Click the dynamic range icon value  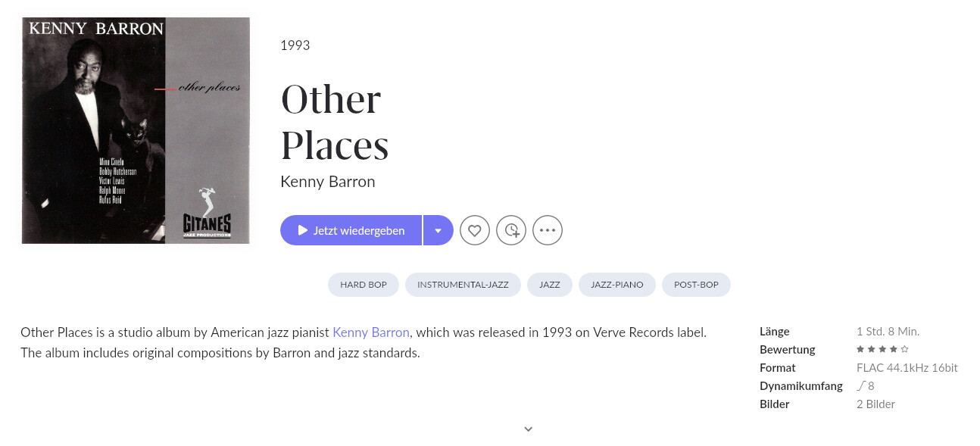click(x=866, y=386)
